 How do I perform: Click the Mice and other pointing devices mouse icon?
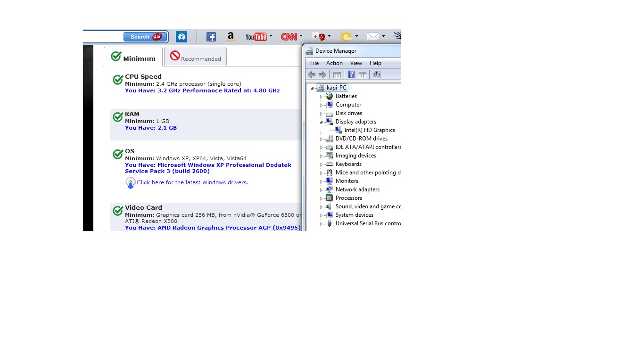pos(329,173)
